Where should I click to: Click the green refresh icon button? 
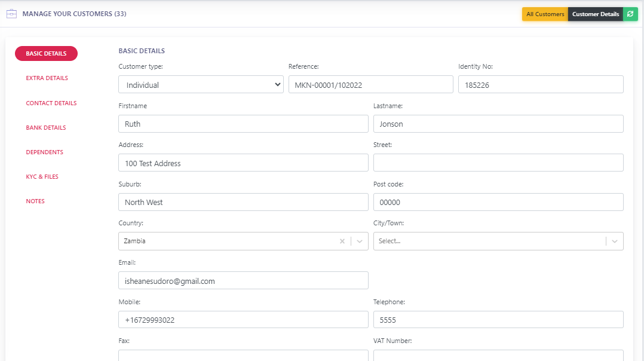click(x=630, y=14)
